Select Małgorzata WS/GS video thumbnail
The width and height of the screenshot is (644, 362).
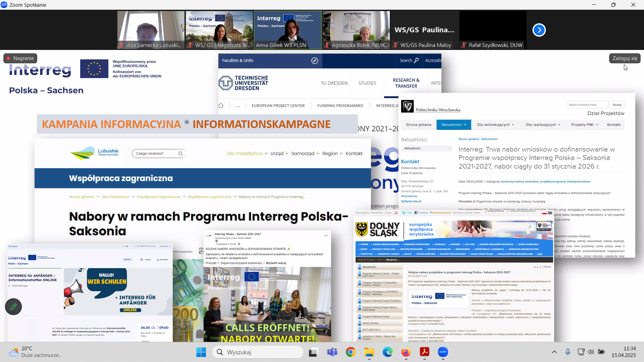[219, 30]
